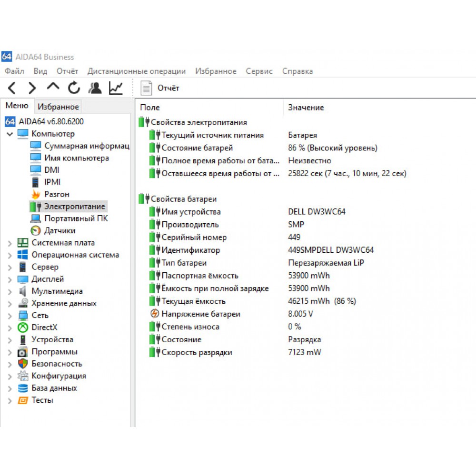Collapse the Компьютер tree node
This screenshot has height=476, width=476.
tap(10, 134)
